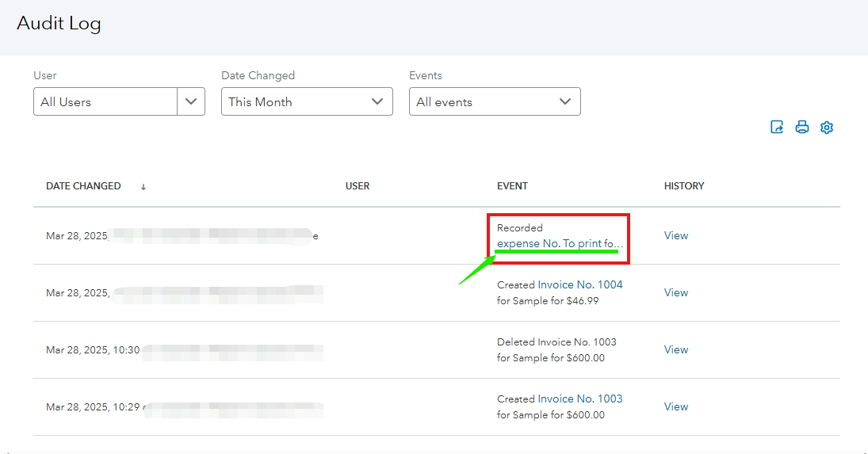This screenshot has width=868, height=454.
Task: Open the Created Invoice No. 1003 link
Action: 580,399
